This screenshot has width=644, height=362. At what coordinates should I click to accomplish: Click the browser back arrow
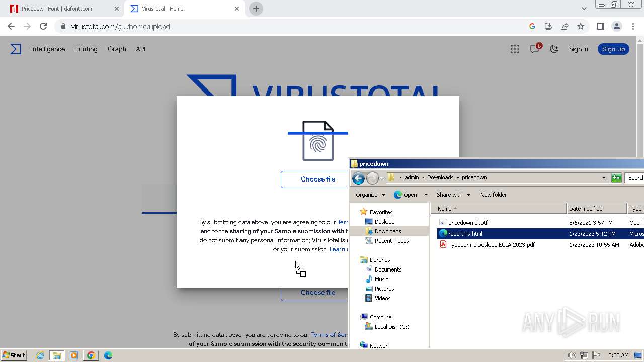click(11, 26)
